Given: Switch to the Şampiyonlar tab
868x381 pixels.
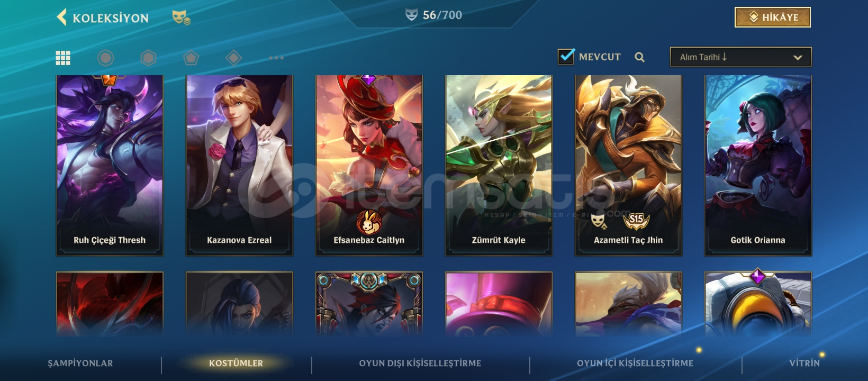Looking at the screenshot, I should (x=80, y=363).
